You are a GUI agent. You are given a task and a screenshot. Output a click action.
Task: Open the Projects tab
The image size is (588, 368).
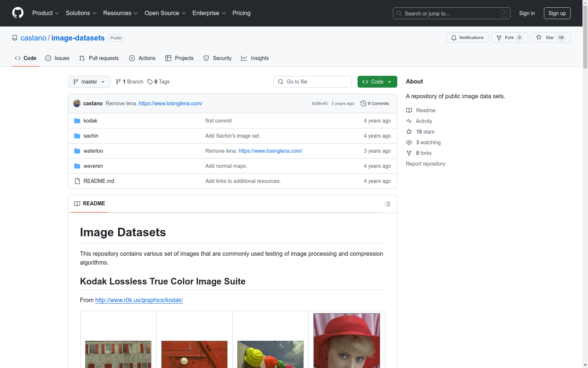[179, 58]
